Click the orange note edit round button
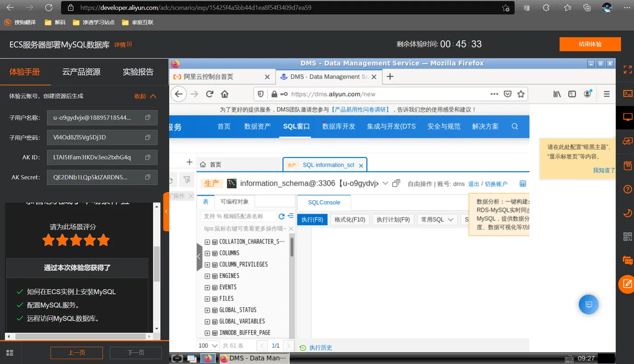 click(627, 284)
